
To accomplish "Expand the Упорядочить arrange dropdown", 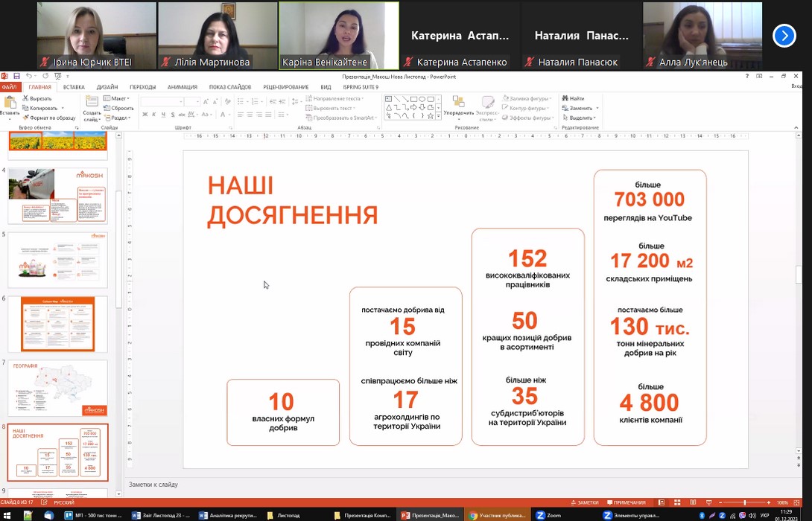I will click(x=458, y=113).
